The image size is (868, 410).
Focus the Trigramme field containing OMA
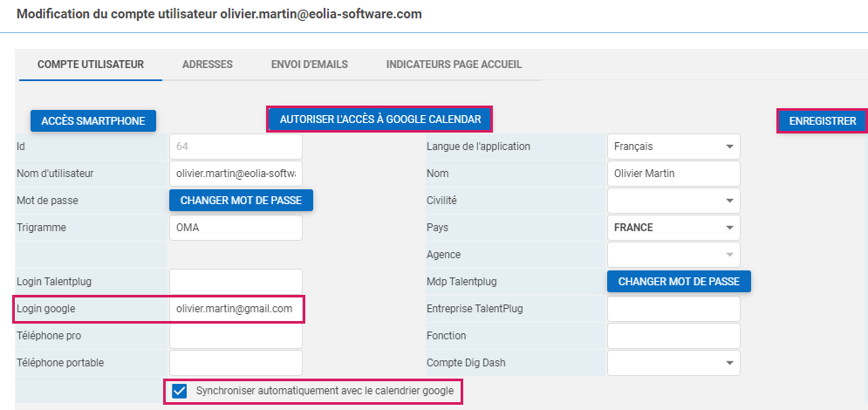236,228
